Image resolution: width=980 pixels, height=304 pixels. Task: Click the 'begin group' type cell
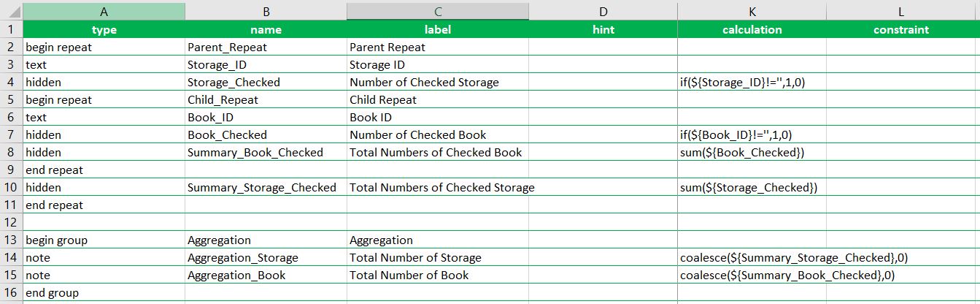104,240
